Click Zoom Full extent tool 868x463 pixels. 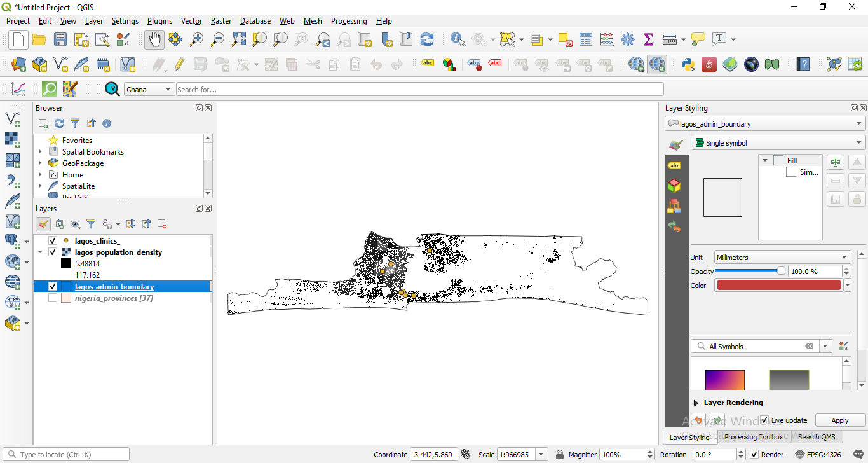(x=238, y=39)
